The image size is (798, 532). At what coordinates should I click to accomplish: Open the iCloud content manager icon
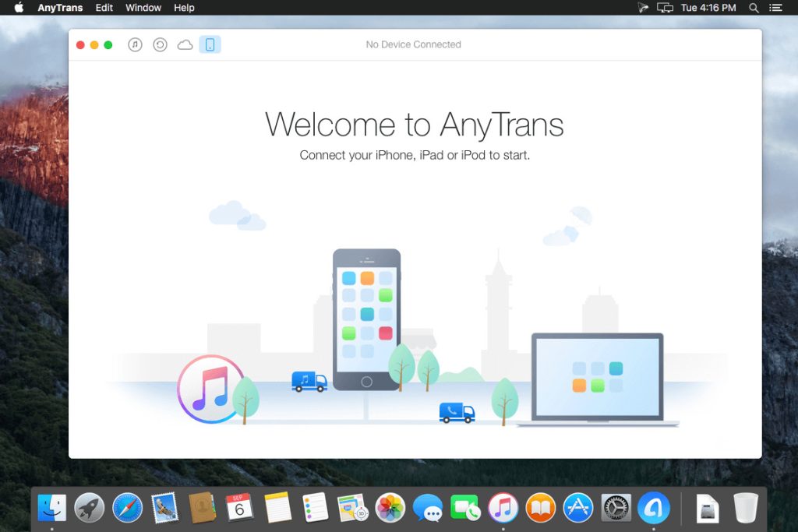(185, 44)
